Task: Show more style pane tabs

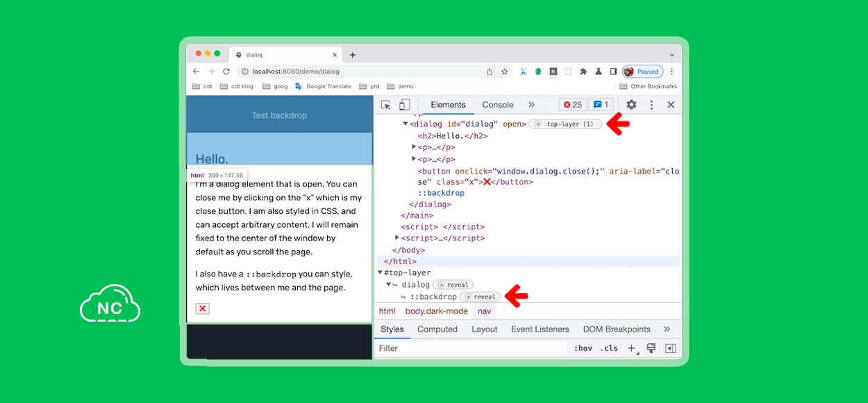Action: (667, 329)
